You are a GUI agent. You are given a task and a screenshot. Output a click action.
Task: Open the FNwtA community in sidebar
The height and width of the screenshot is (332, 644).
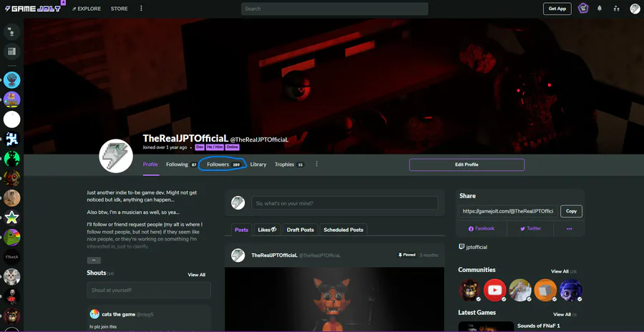(x=12, y=257)
